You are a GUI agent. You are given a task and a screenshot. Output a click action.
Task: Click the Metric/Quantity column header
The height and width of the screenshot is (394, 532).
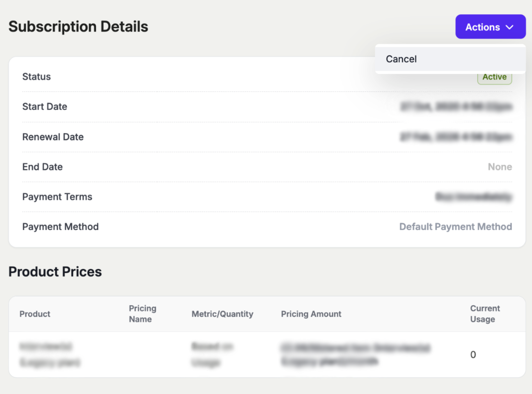click(x=222, y=314)
